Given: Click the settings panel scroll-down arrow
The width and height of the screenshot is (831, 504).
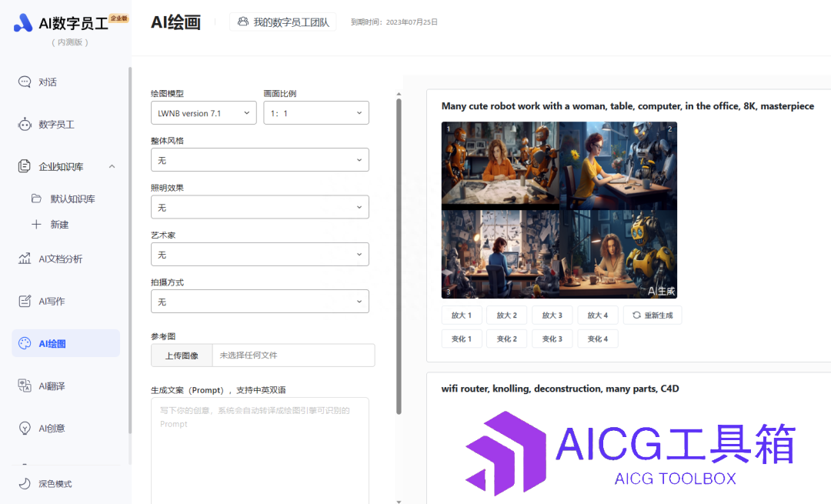Looking at the screenshot, I should 399,502.
